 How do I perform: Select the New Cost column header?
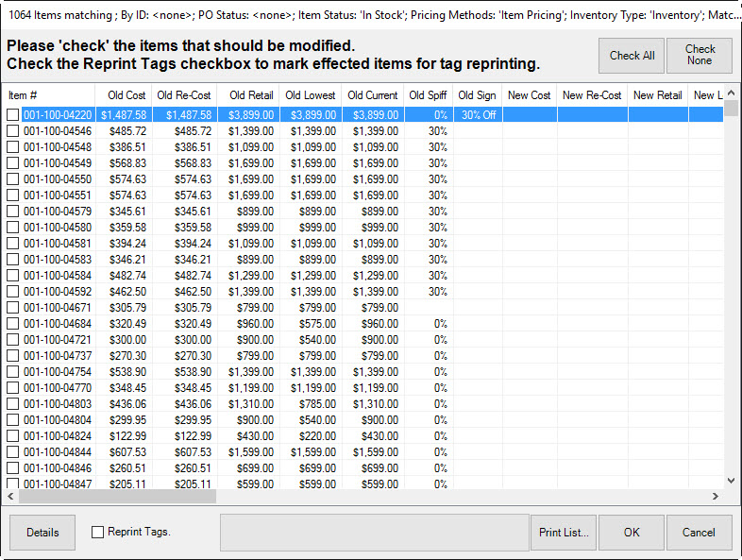point(529,95)
